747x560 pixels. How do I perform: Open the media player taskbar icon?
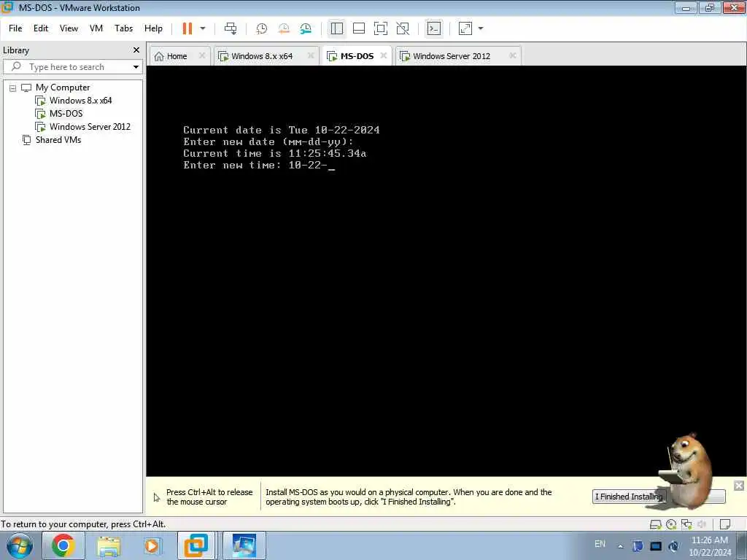coord(152,545)
